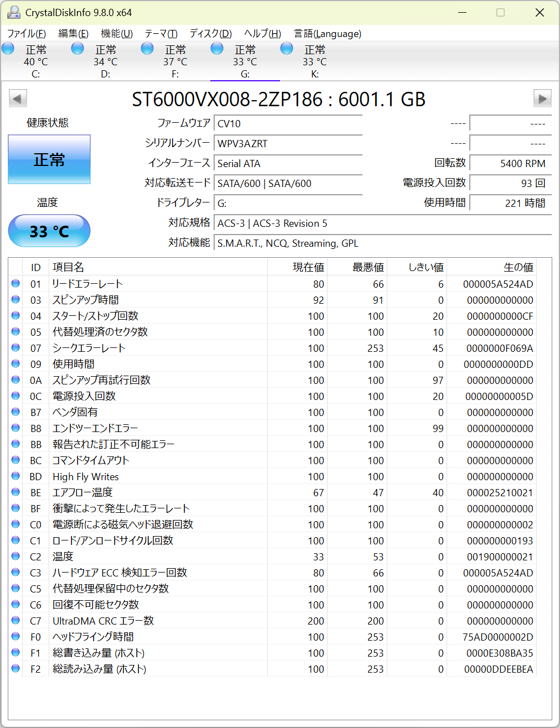Click status orb for BC コマンドタイムアウト
This screenshot has height=728, width=560.
coord(15,460)
